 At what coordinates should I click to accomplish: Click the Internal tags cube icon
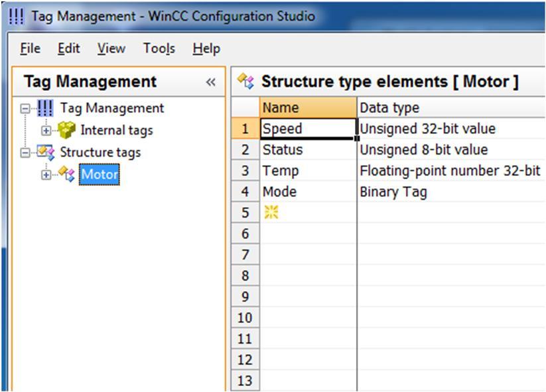point(66,130)
